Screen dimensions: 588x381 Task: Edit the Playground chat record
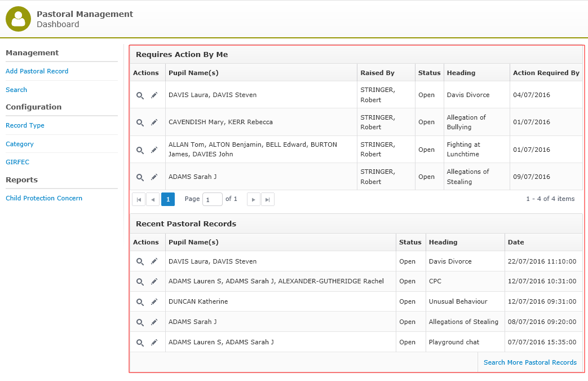click(154, 343)
